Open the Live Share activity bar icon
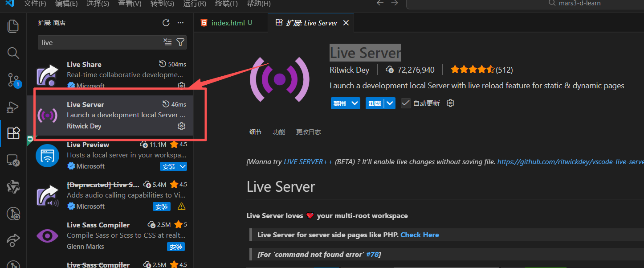This screenshot has height=268, width=644. click(13, 240)
